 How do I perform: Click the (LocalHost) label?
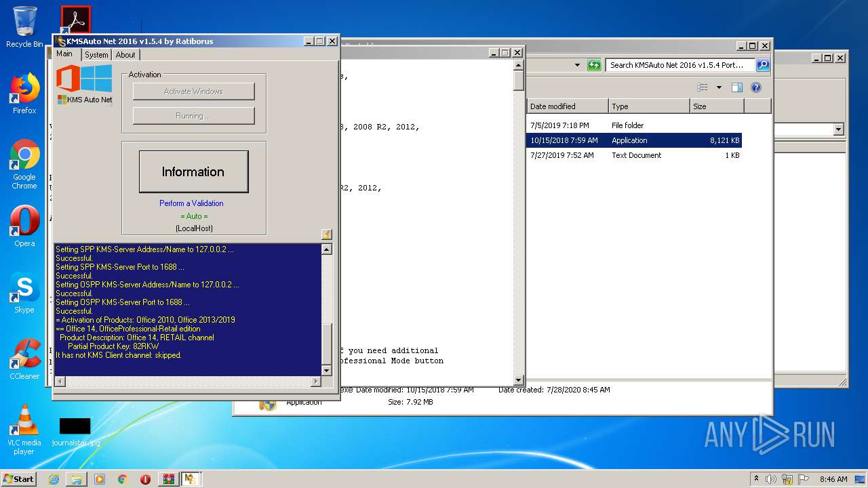coord(194,228)
